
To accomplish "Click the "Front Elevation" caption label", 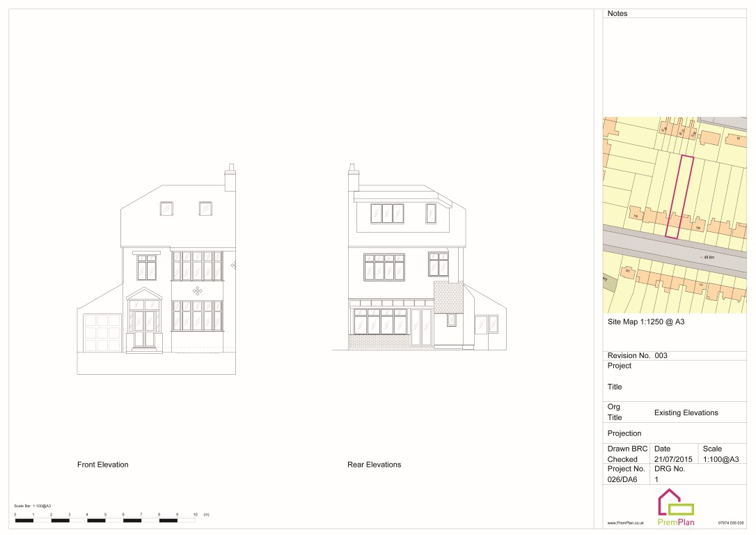I will [103, 465].
